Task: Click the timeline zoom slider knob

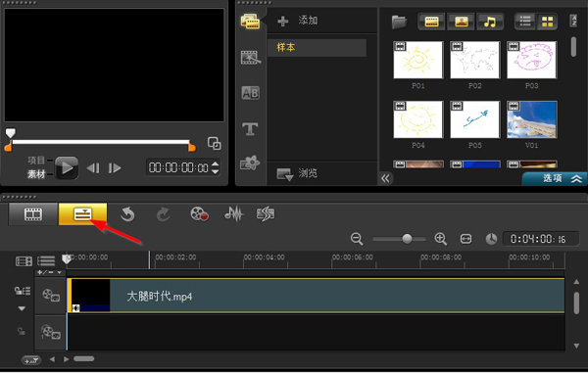Action: [x=407, y=239]
